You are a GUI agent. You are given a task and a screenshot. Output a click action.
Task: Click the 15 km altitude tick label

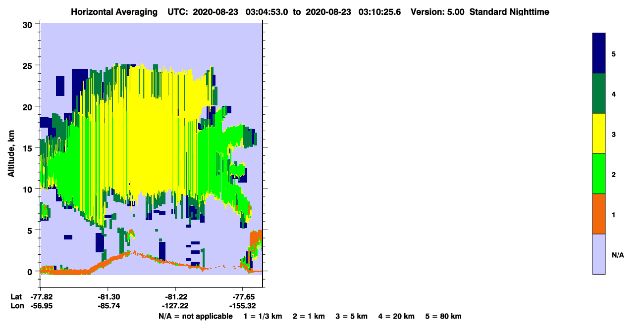click(28, 148)
